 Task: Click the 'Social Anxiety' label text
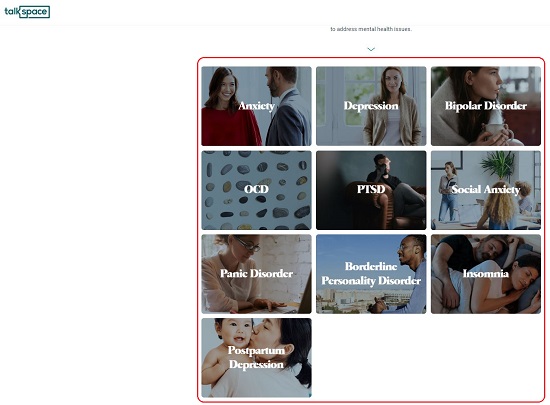(x=486, y=189)
